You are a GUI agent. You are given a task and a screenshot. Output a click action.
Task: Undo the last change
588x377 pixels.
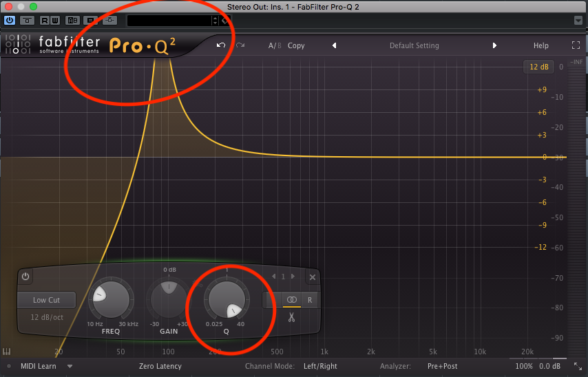[221, 45]
